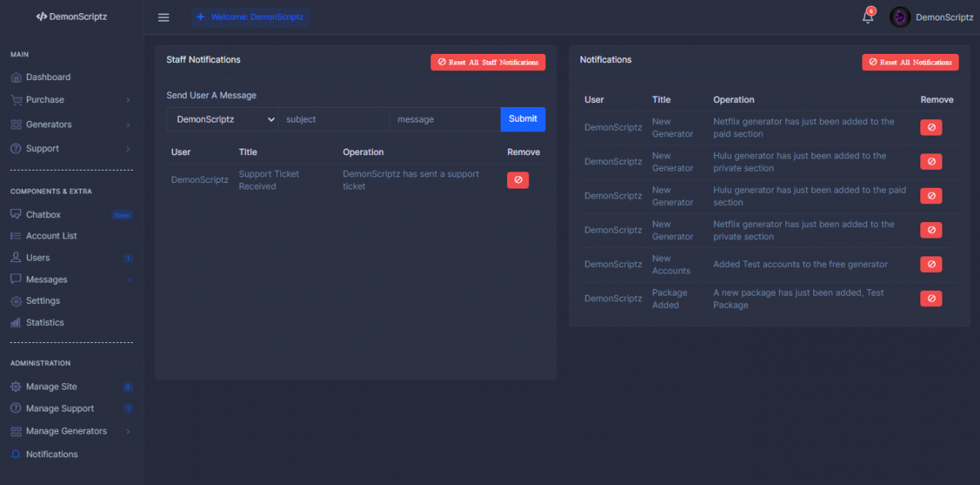Open Account List menu item
Viewport: 980px width, 485px height.
coord(51,236)
